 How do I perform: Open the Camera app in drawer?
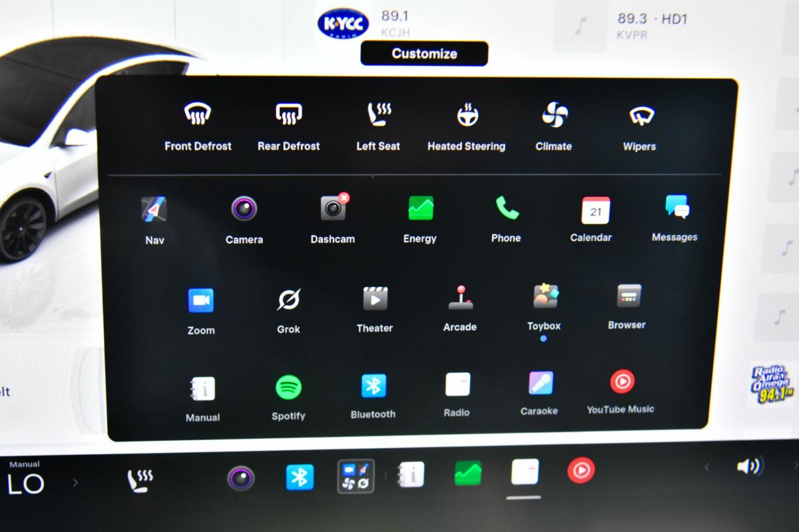click(x=244, y=220)
